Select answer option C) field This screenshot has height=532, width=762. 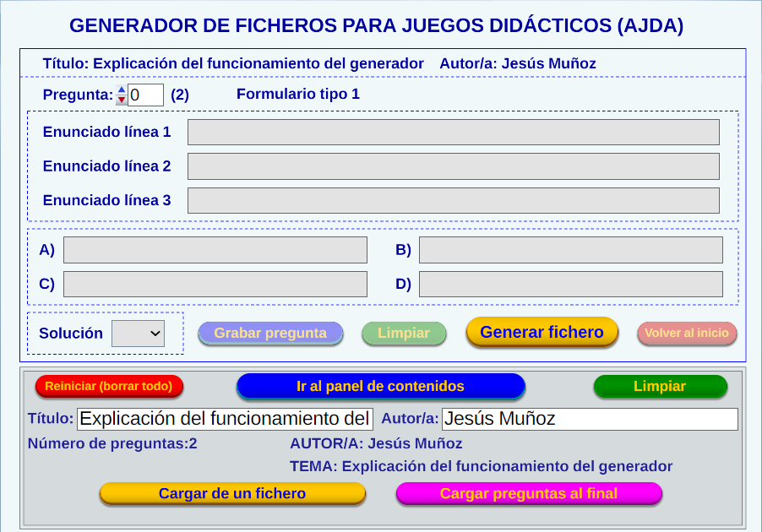(215, 284)
